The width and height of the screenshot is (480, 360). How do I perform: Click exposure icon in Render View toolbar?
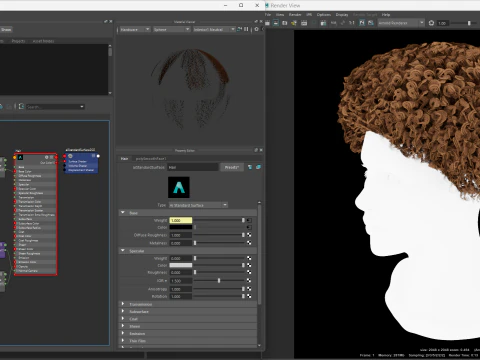click(431, 23)
